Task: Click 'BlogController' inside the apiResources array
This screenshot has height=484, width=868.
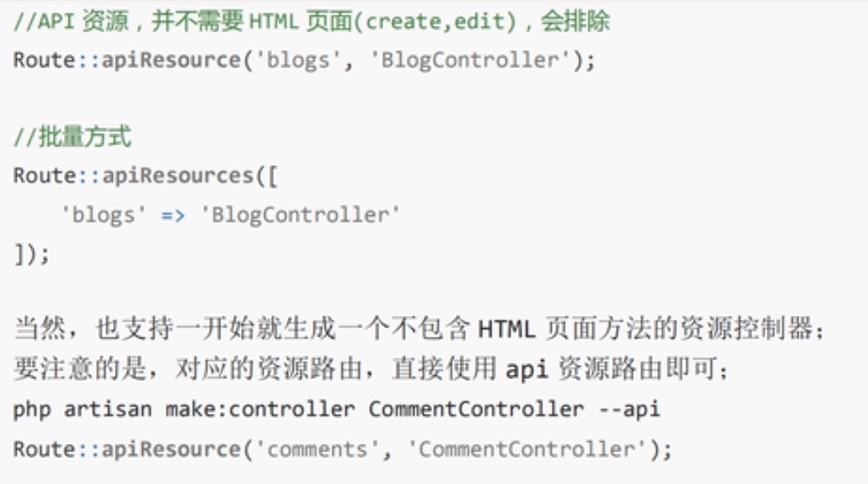Action: [300, 215]
